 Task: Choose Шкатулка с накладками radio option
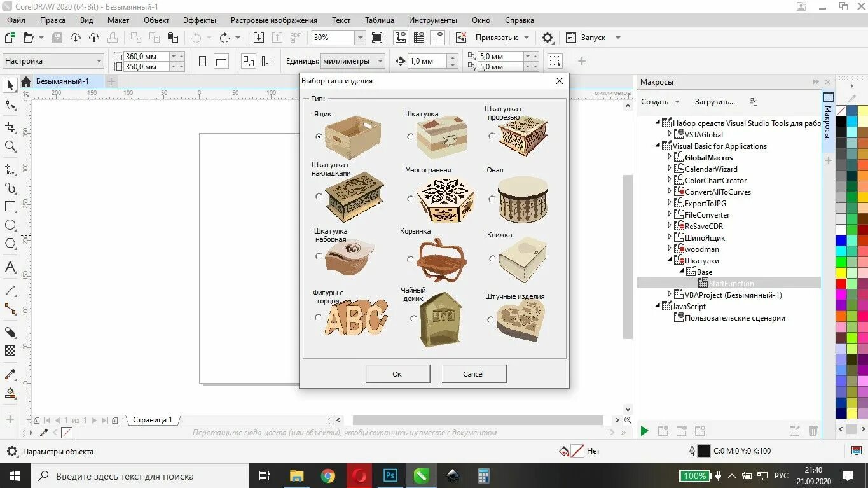pos(319,197)
